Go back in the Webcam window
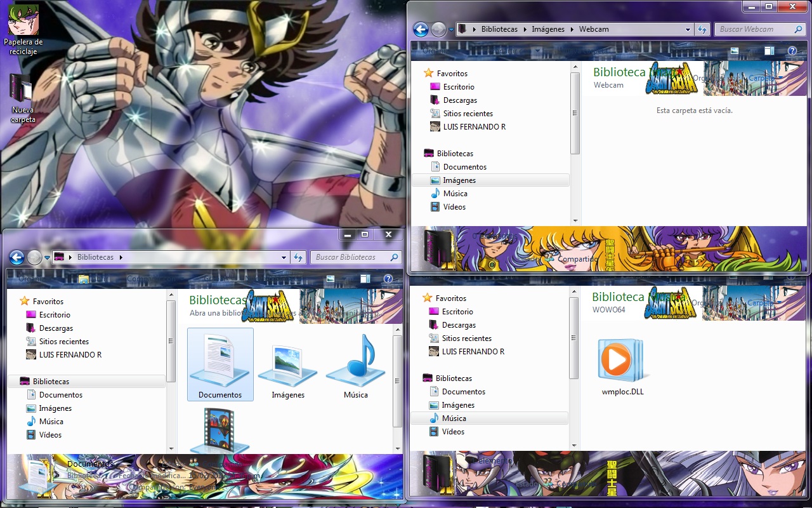This screenshot has width=812, height=508. [x=420, y=29]
